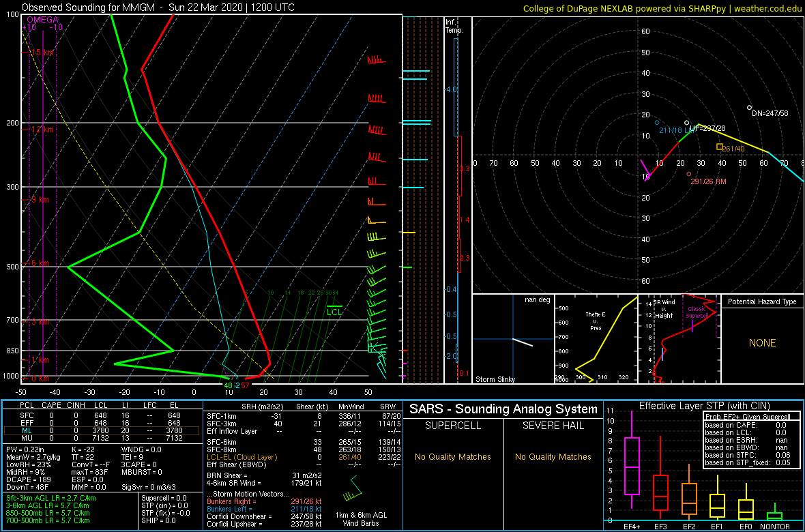This screenshot has width=805, height=532.
Task: Click the 6 km height marker on skew-T
Action: [40, 263]
